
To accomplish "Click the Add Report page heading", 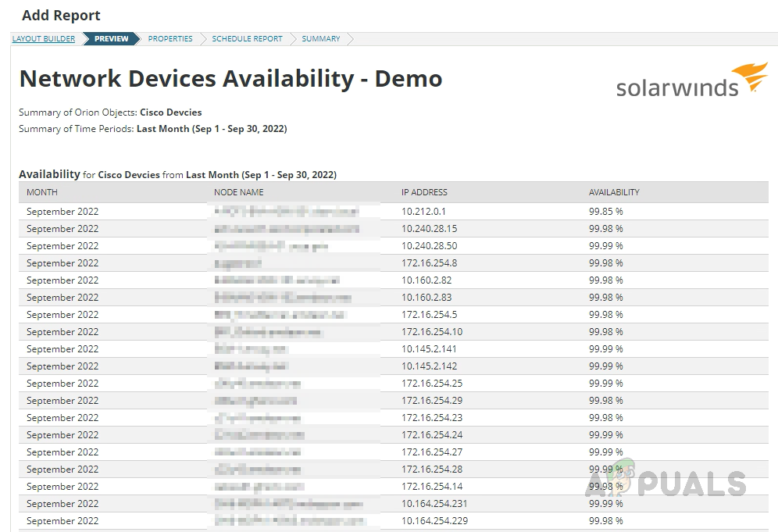I will pyautogui.click(x=61, y=16).
